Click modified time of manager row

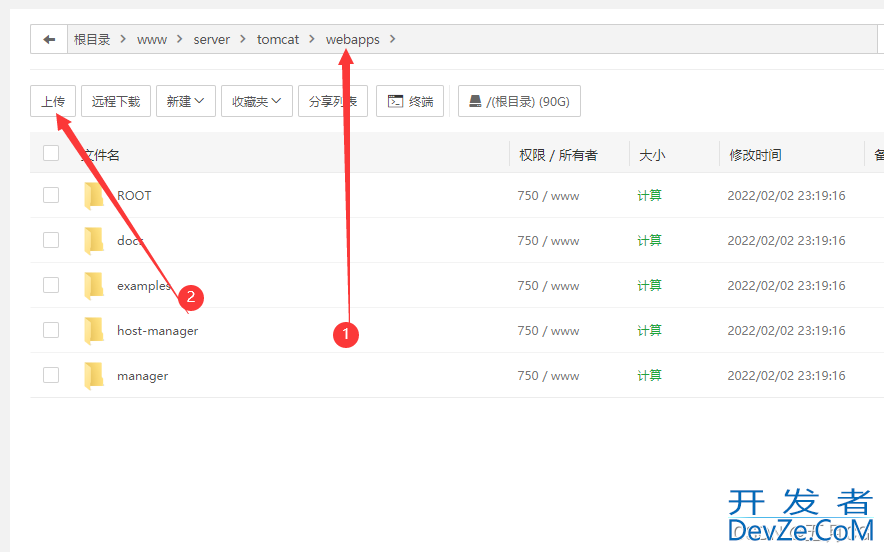786,376
